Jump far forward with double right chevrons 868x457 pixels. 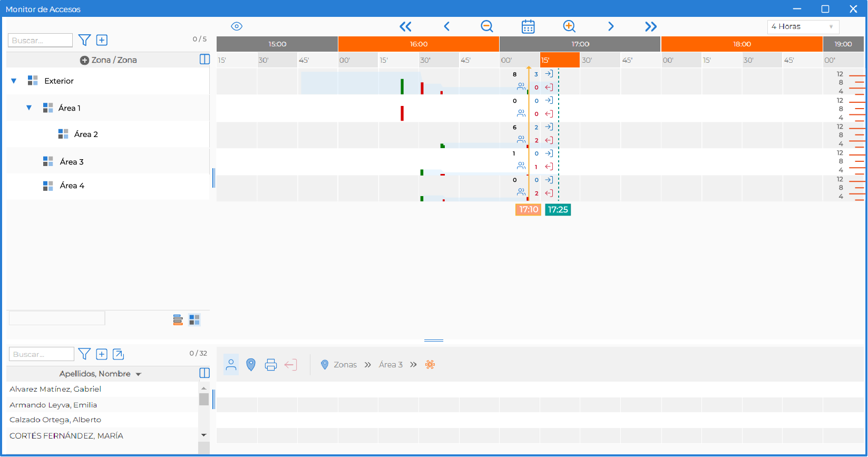pyautogui.click(x=651, y=26)
